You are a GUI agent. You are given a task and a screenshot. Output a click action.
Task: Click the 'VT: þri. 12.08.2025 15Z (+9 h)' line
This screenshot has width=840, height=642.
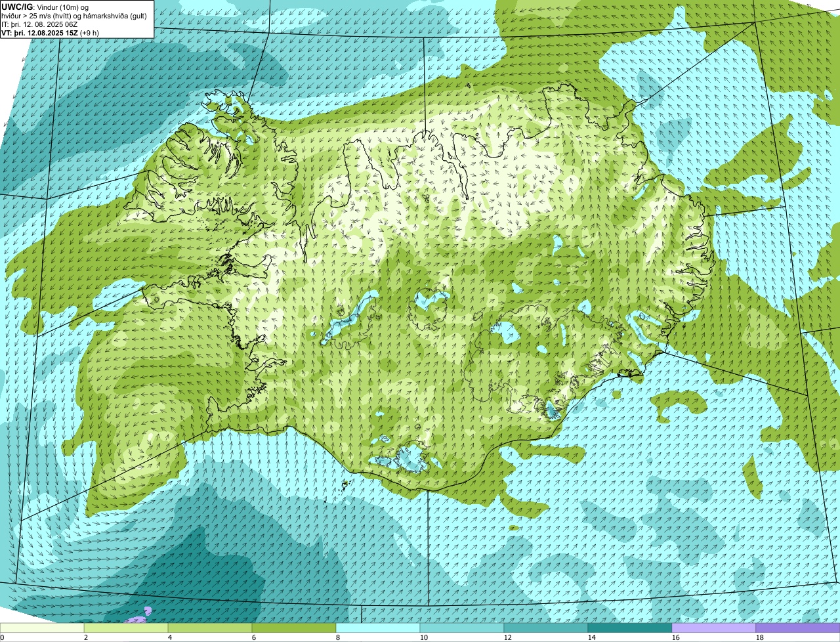tap(51, 33)
